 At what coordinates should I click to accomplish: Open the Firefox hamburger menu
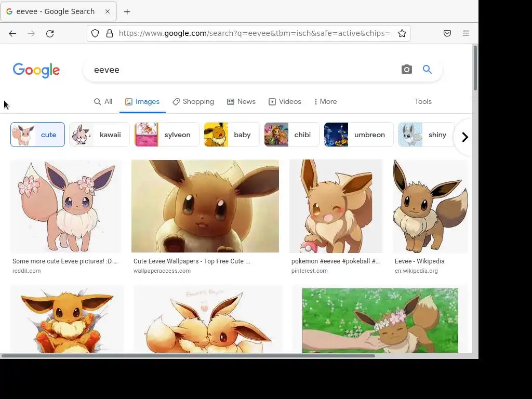[x=466, y=33]
